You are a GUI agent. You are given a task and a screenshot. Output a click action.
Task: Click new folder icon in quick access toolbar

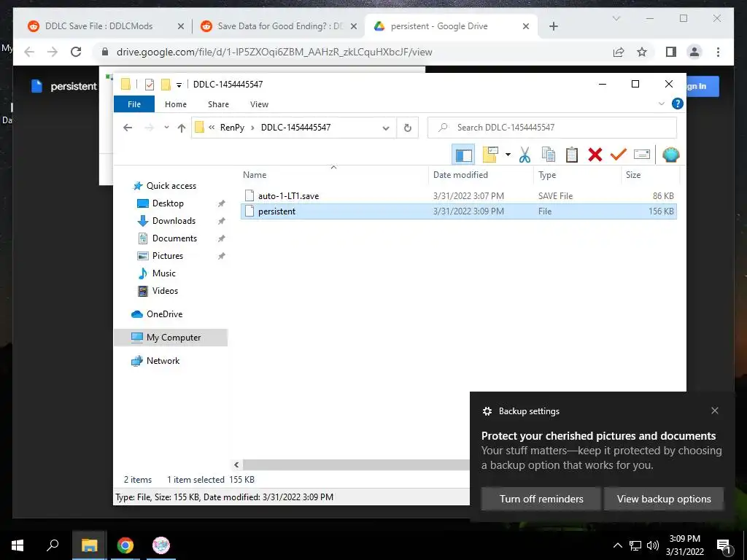pyautogui.click(x=166, y=85)
